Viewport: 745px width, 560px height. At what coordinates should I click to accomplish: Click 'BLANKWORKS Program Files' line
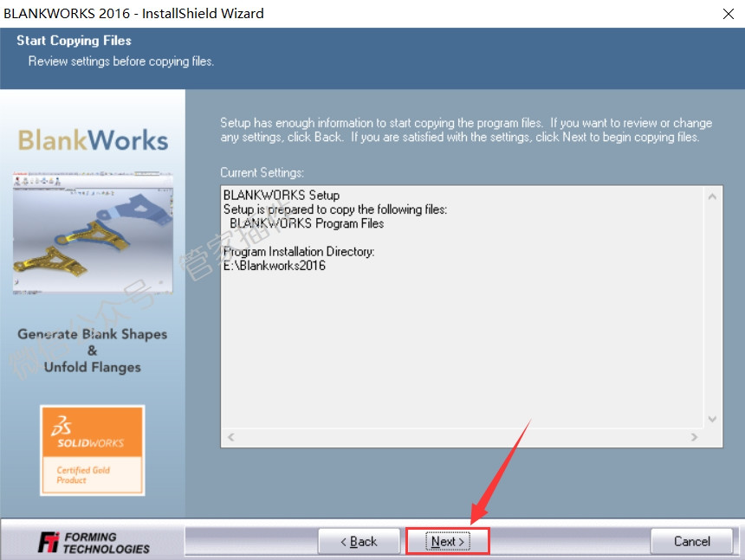coord(307,223)
